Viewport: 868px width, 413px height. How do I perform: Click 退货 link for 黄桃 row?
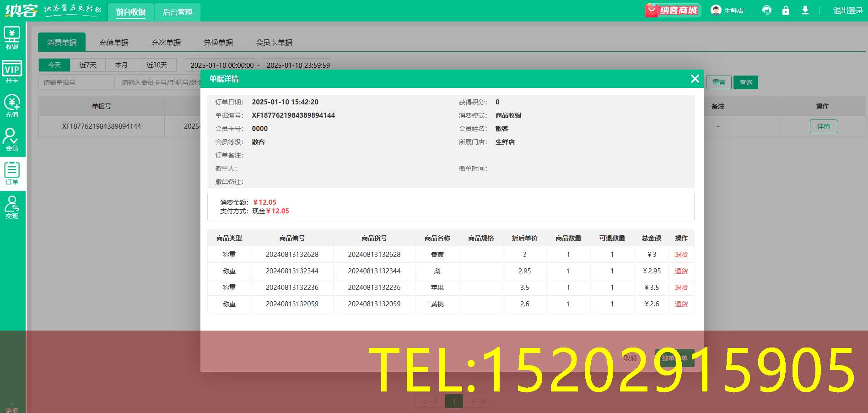coord(681,304)
